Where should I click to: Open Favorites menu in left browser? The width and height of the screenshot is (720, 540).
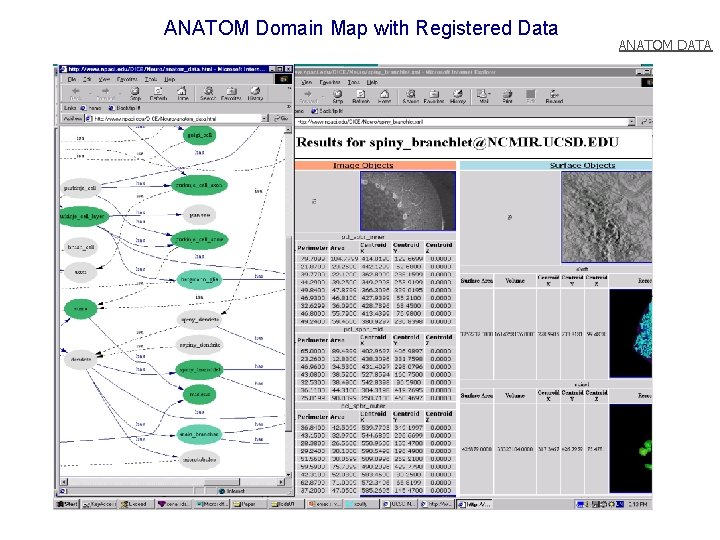pyautogui.click(x=126, y=79)
